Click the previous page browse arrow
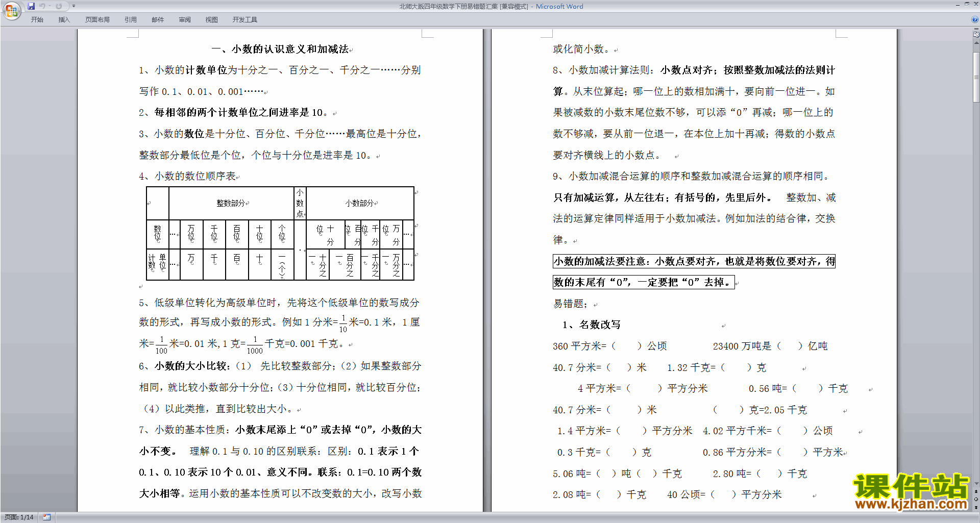Image resolution: width=980 pixels, height=523 pixels. tap(976, 492)
